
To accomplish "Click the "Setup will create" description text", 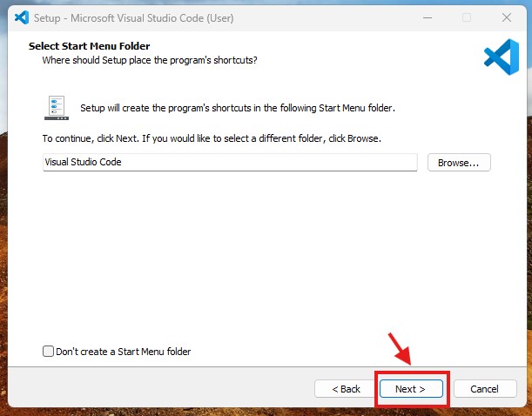I will pos(238,108).
